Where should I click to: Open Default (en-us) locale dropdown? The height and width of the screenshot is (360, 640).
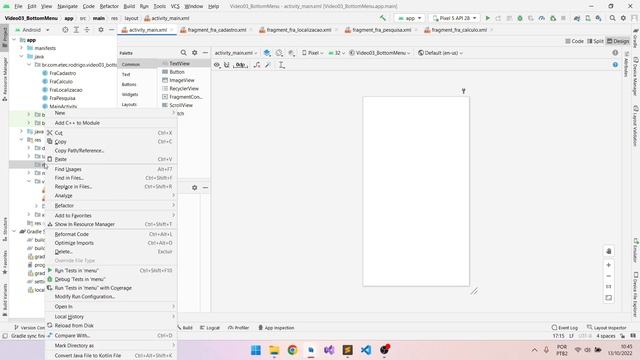[x=440, y=53]
